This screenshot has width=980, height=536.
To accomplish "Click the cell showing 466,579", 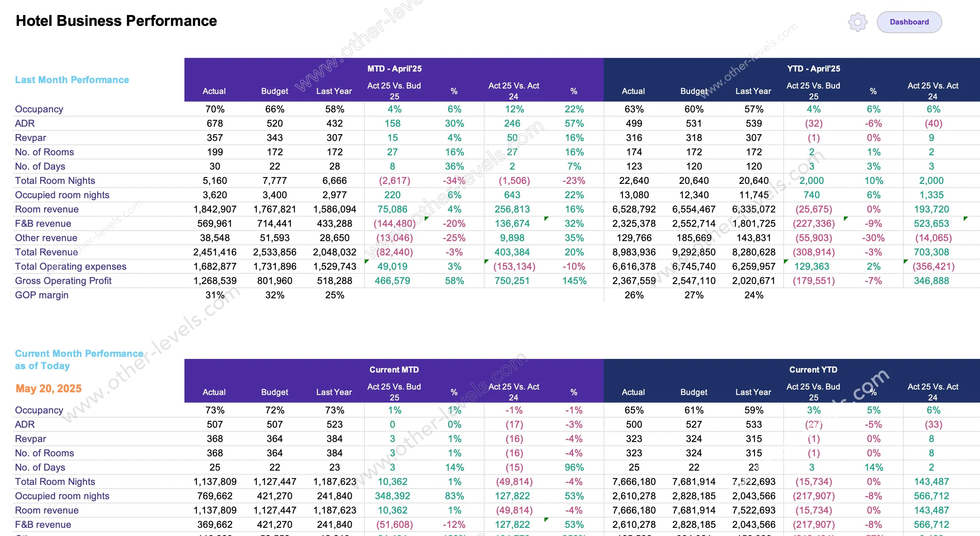I will coord(392,281).
